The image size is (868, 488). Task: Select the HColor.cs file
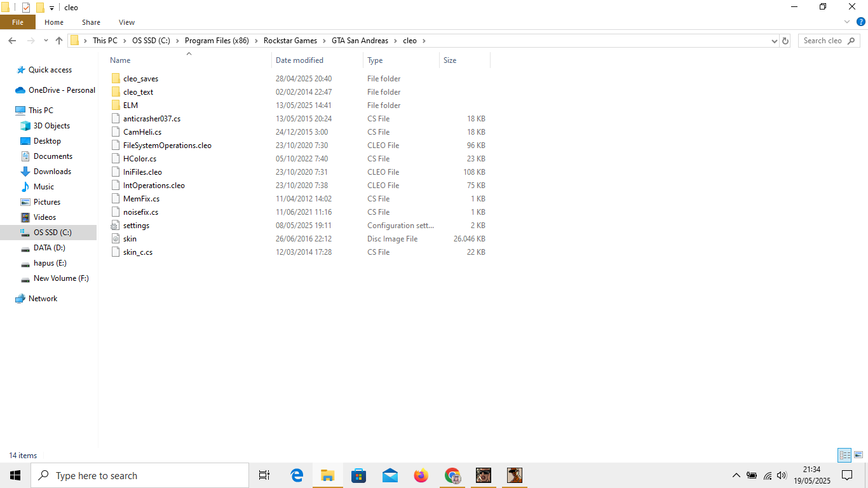pyautogui.click(x=140, y=159)
